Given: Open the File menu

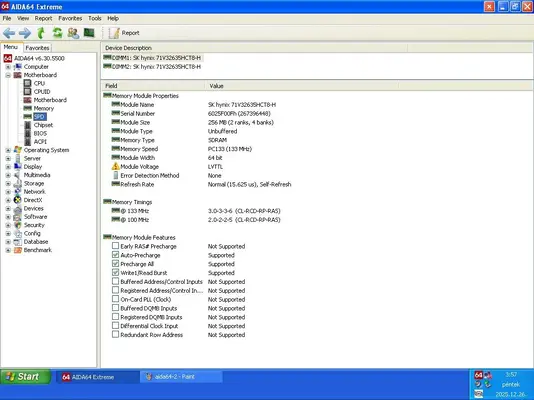Looking at the screenshot, I should click(7, 18).
